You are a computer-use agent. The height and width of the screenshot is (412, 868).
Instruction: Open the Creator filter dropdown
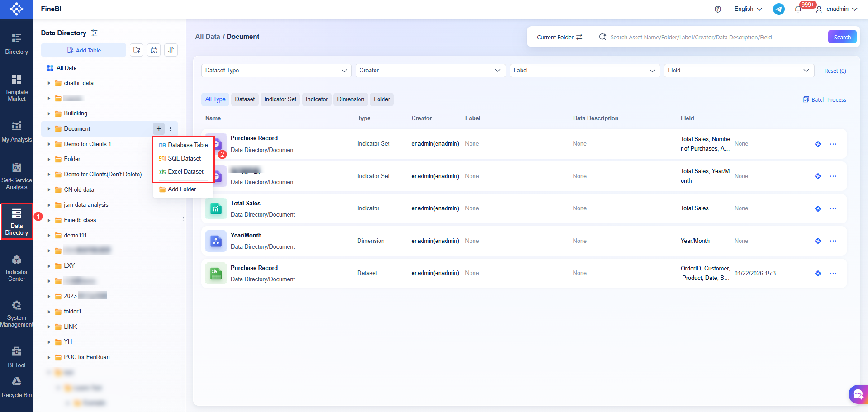(431, 71)
